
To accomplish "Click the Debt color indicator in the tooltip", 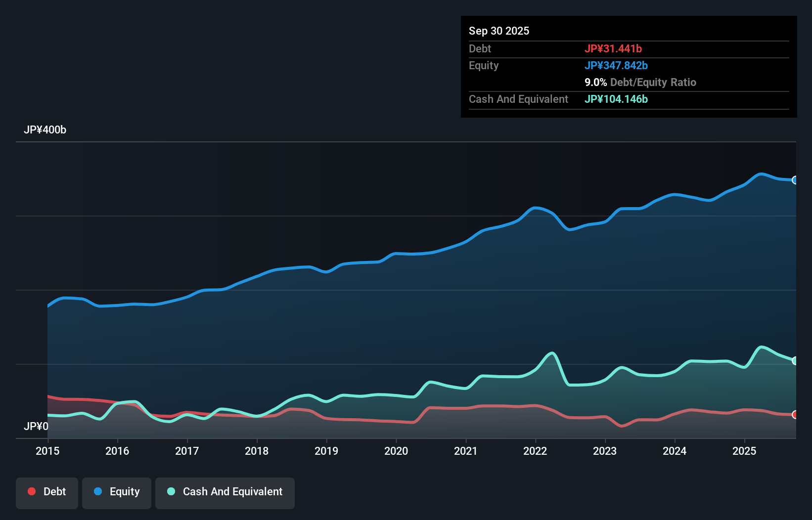I will pos(614,48).
